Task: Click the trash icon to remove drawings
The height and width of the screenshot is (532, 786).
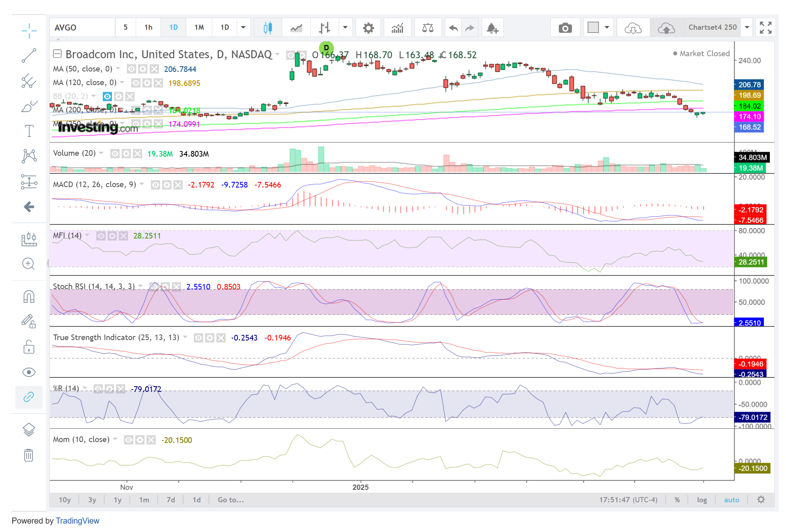Action: tap(29, 455)
